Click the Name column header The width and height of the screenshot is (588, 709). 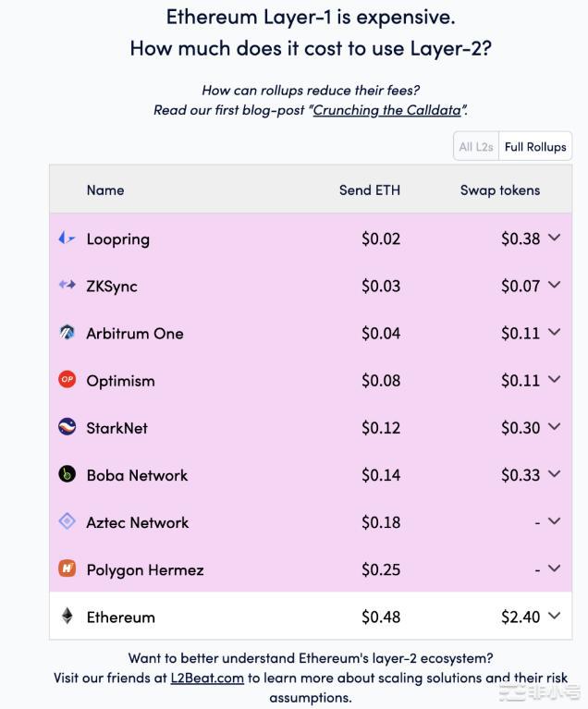click(105, 190)
